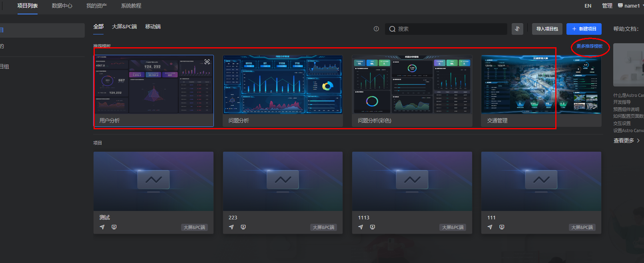Open the 系统教程 tab
This screenshot has height=263, width=644.
(131, 6)
